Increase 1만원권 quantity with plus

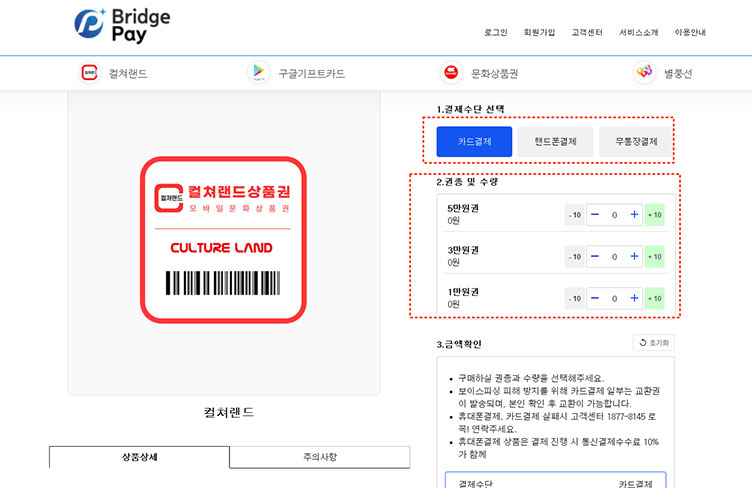click(634, 298)
